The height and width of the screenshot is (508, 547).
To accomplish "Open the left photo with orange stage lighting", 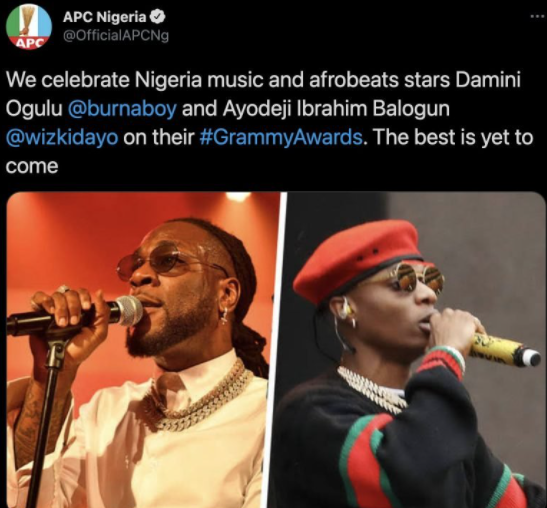I will [143, 350].
